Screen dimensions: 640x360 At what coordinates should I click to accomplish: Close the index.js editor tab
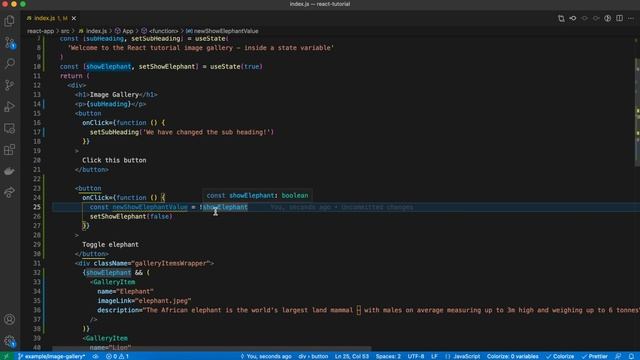74,18
